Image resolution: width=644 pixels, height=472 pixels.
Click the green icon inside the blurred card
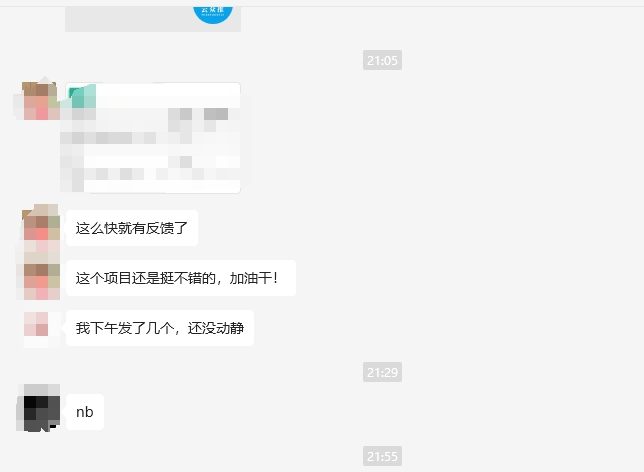point(83,96)
